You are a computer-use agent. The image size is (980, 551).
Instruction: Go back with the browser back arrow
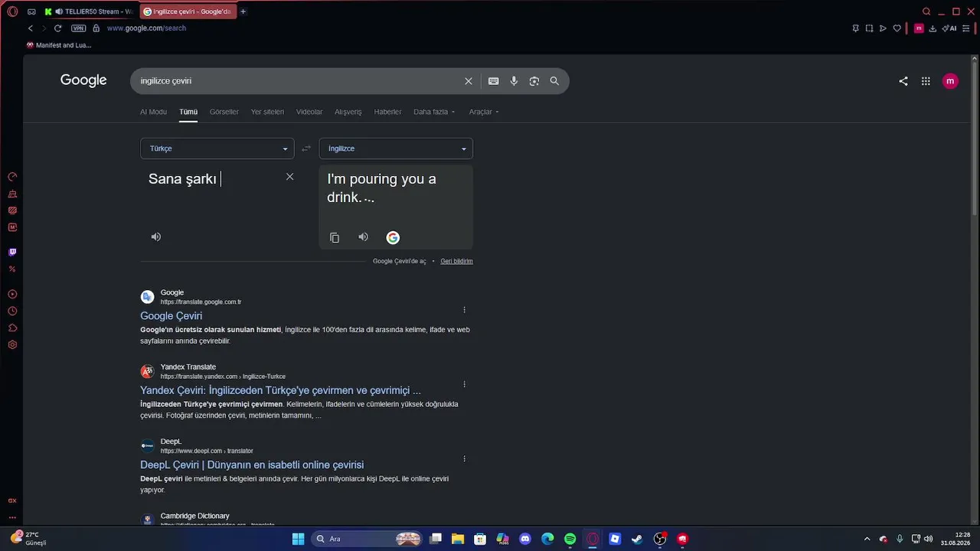(x=31, y=28)
